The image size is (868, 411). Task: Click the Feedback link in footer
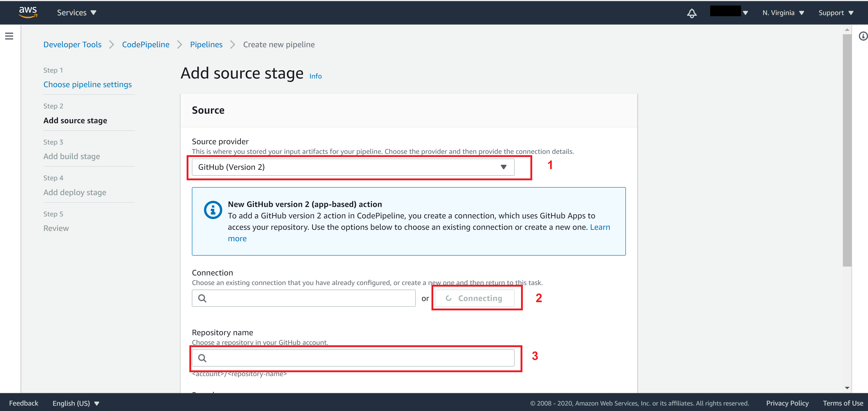click(x=24, y=403)
